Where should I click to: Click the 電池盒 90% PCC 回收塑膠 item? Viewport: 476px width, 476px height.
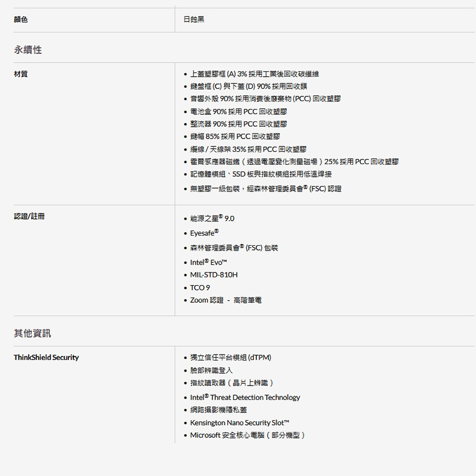point(239,112)
